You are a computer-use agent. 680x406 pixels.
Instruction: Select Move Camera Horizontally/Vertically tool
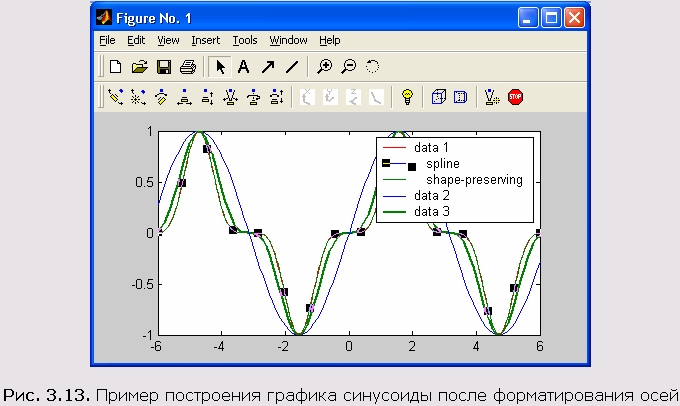(184, 97)
